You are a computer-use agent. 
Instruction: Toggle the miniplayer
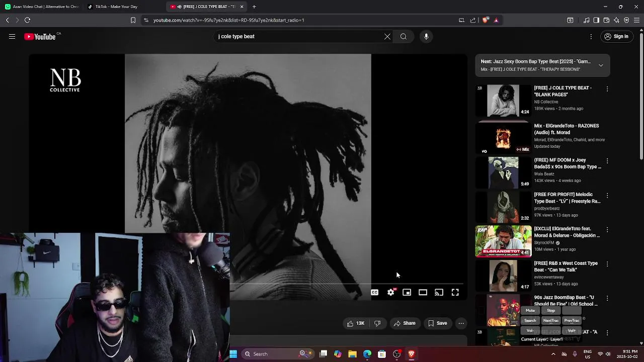407,292
